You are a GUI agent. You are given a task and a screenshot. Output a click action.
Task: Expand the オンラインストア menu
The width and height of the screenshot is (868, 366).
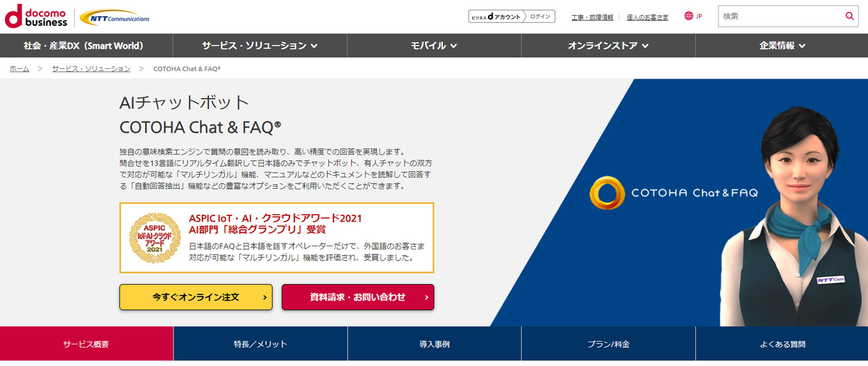tap(608, 46)
